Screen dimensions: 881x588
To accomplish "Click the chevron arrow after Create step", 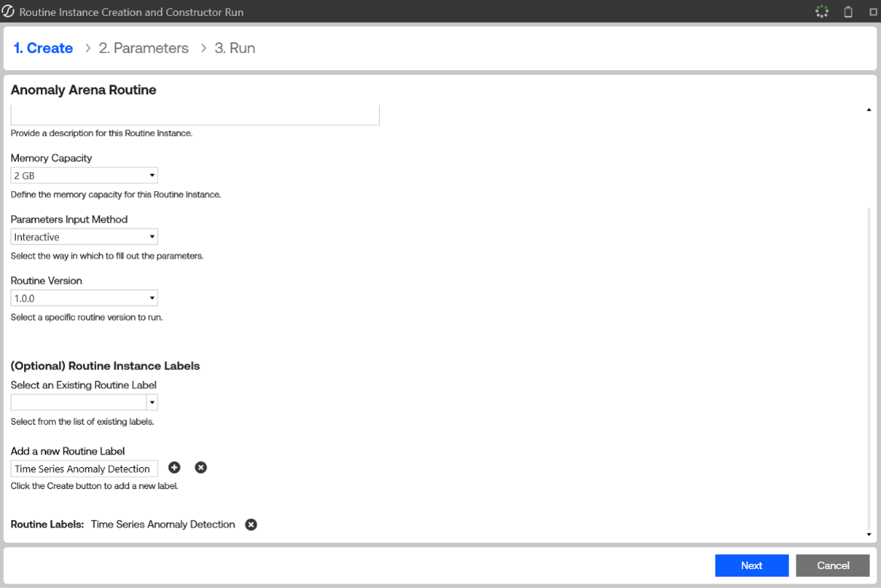I will point(88,48).
